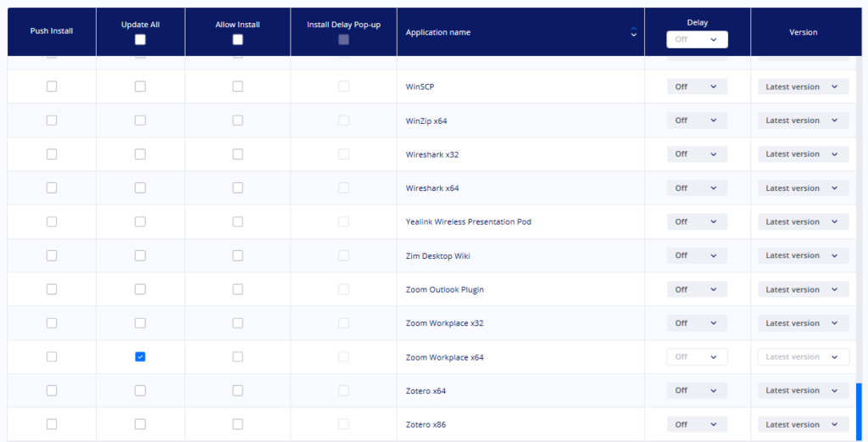Open Version dropdown for Yealink Wireless Presentation Pod

pos(804,221)
